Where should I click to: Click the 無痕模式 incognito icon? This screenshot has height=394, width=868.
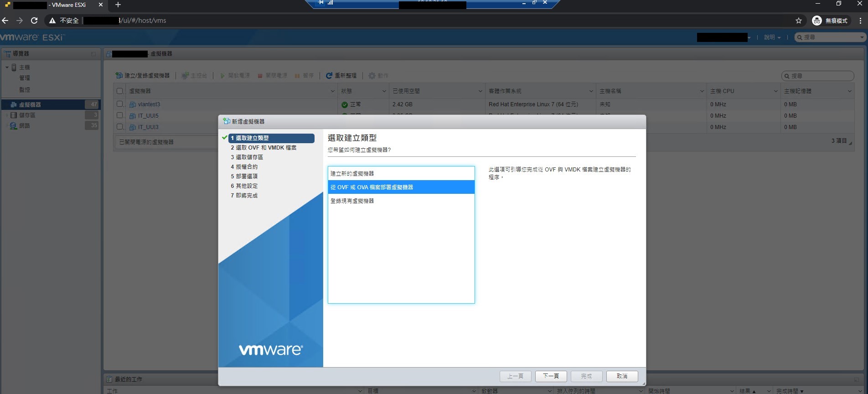(x=816, y=21)
